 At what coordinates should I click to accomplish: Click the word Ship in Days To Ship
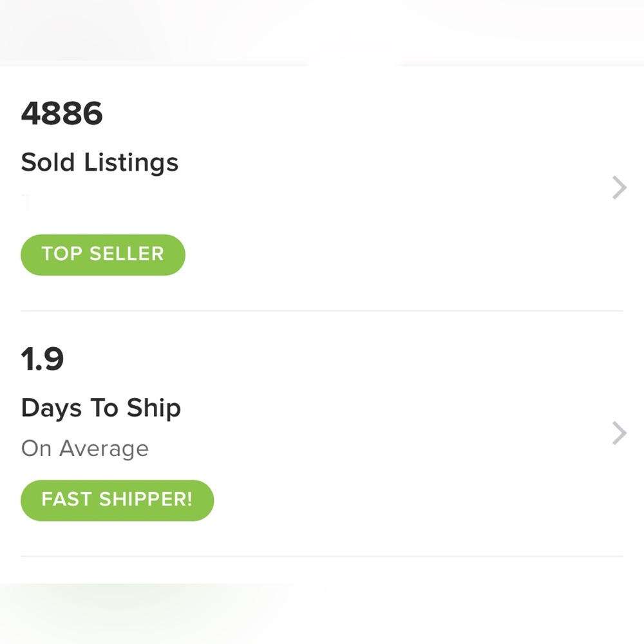(154, 408)
